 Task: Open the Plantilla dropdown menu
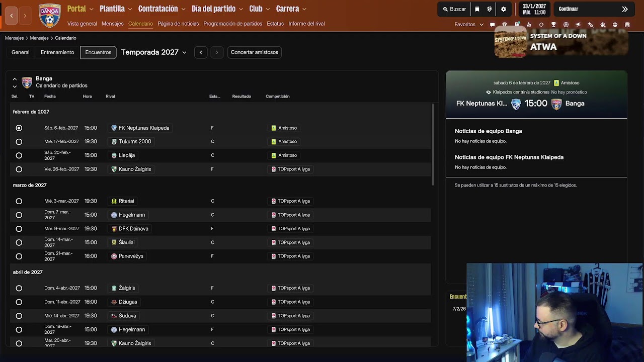point(116,9)
